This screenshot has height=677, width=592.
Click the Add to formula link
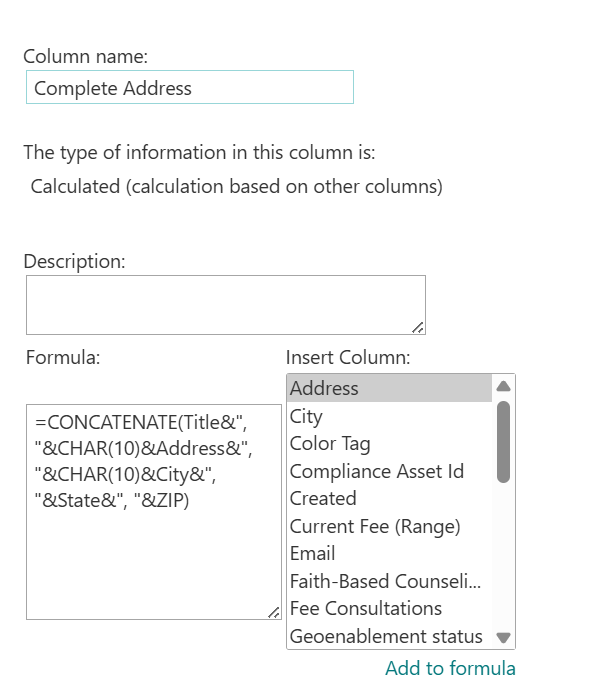pyautogui.click(x=450, y=667)
